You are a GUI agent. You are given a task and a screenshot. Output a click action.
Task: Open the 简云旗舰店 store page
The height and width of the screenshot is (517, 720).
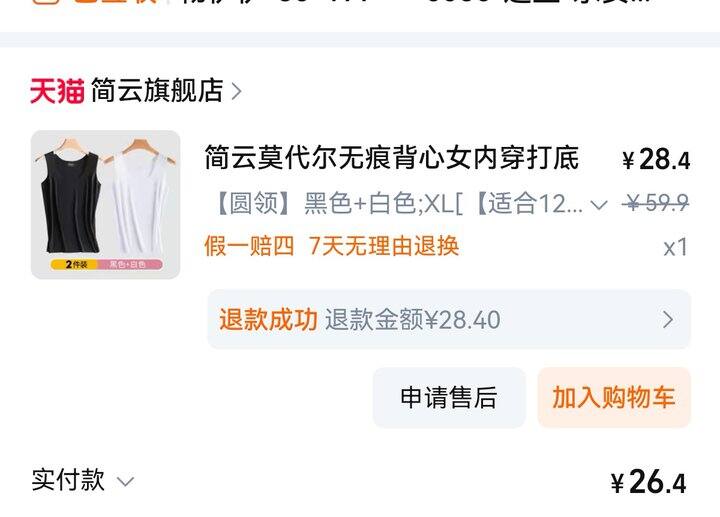pos(157,90)
